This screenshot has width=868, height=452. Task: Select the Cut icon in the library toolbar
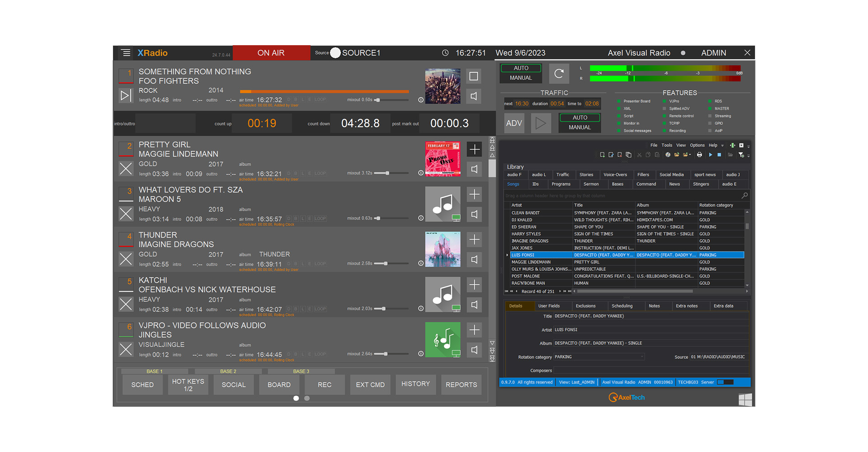click(639, 155)
